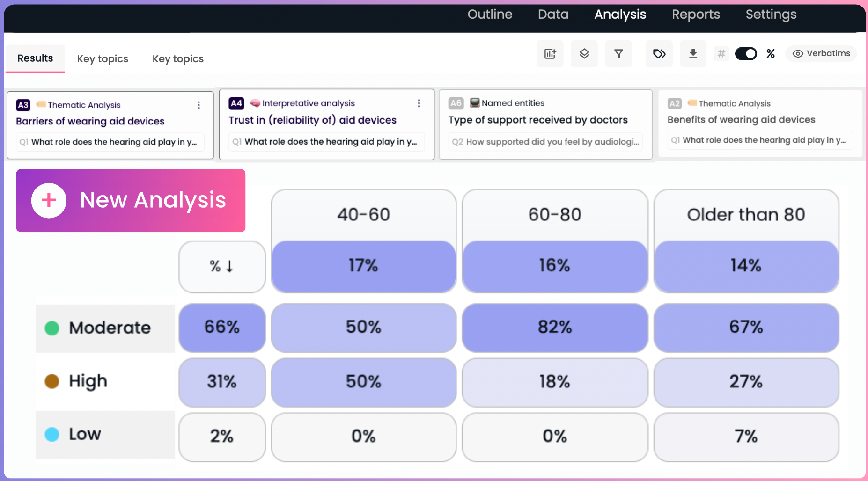The width and height of the screenshot is (868, 481).
Task: Click the blue Low color dot
Action: coord(52,435)
